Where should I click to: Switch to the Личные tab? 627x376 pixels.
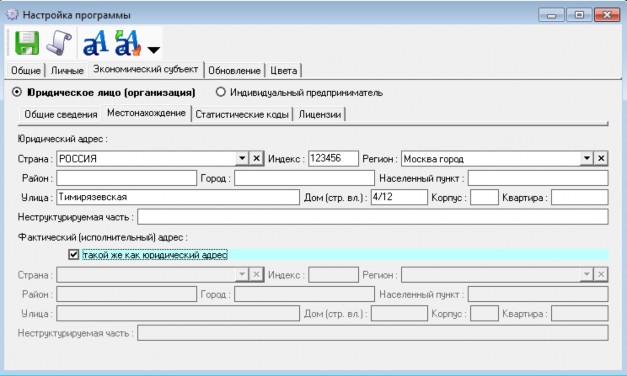[x=67, y=70]
